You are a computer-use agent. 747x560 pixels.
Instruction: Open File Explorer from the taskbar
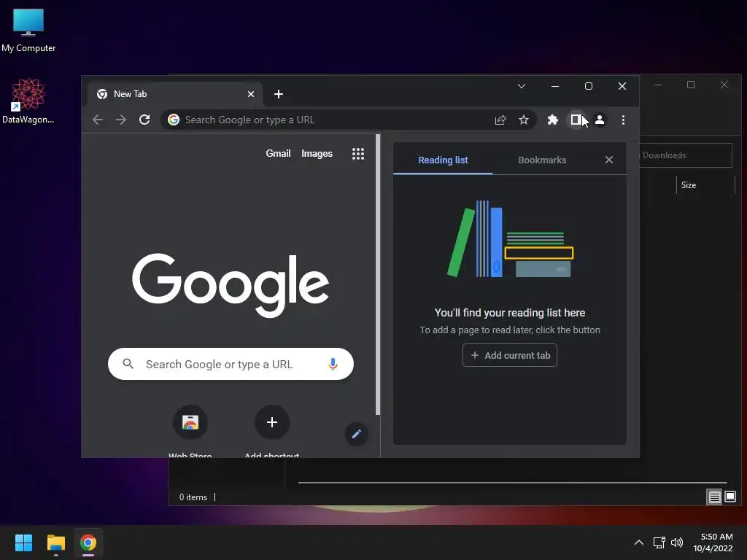pyautogui.click(x=55, y=542)
